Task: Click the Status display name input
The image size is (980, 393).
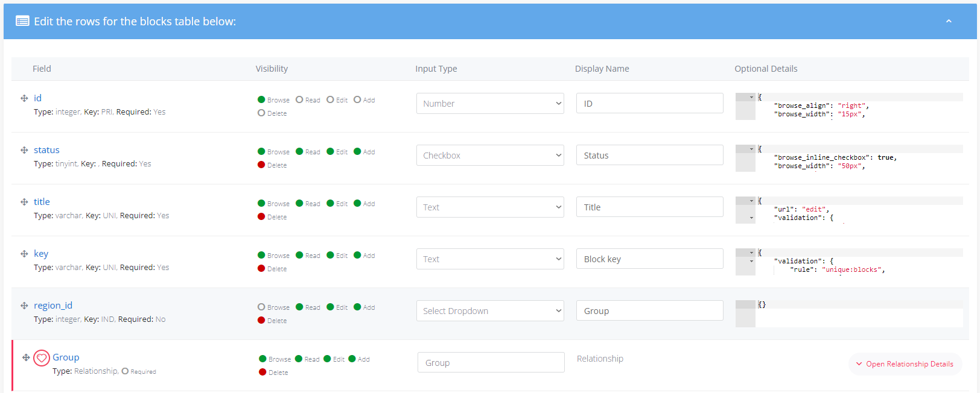Action: (x=649, y=156)
